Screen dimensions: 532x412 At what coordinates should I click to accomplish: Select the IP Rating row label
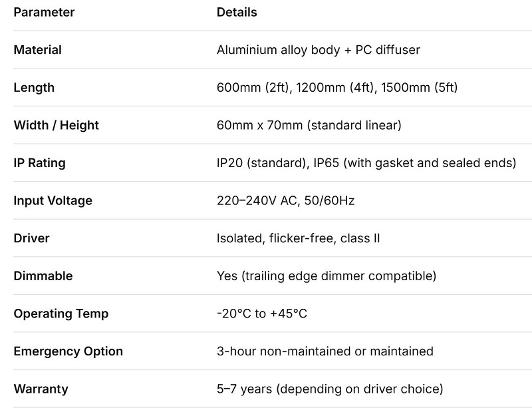pos(40,163)
